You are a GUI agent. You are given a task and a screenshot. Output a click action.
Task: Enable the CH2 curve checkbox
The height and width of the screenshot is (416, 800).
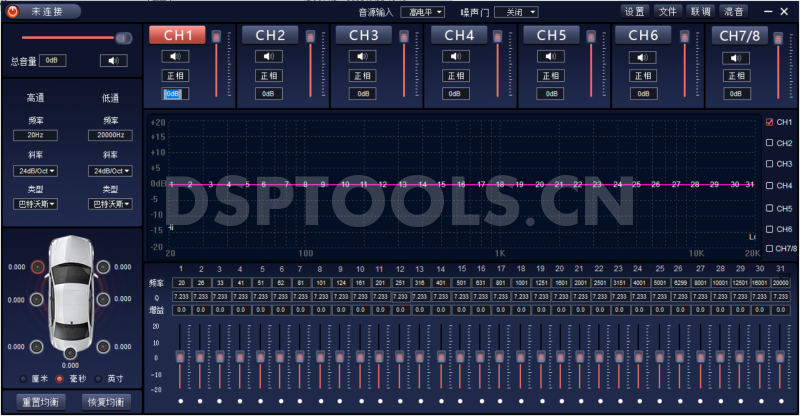(769, 143)
